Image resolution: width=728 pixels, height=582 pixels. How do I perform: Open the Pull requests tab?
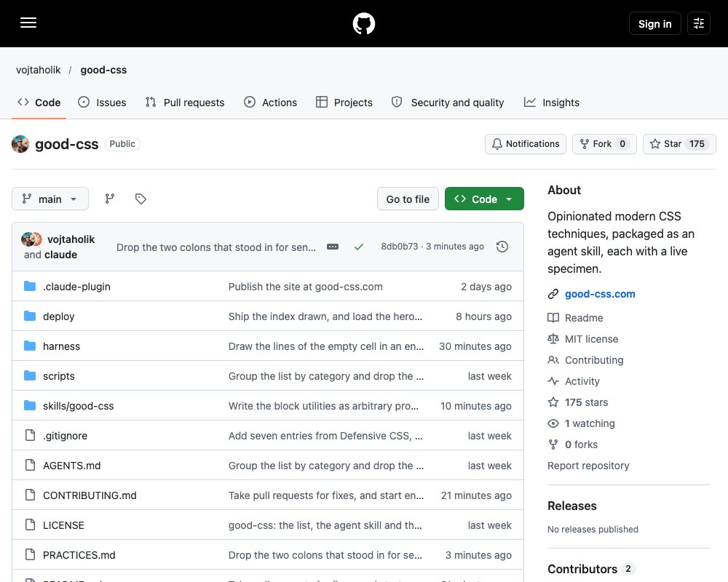(185, 102)
